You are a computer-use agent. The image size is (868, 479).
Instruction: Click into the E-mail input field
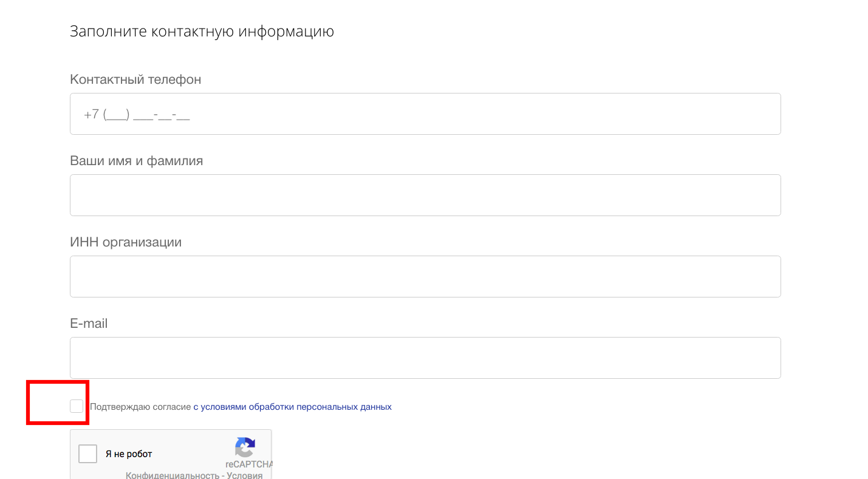(x=425, y=358)
